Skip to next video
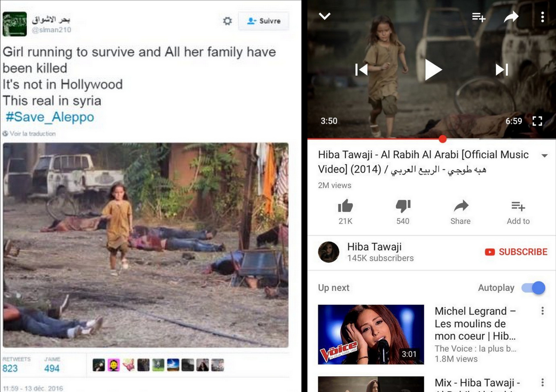Screen dimensions: 556x392 [502, 70]
